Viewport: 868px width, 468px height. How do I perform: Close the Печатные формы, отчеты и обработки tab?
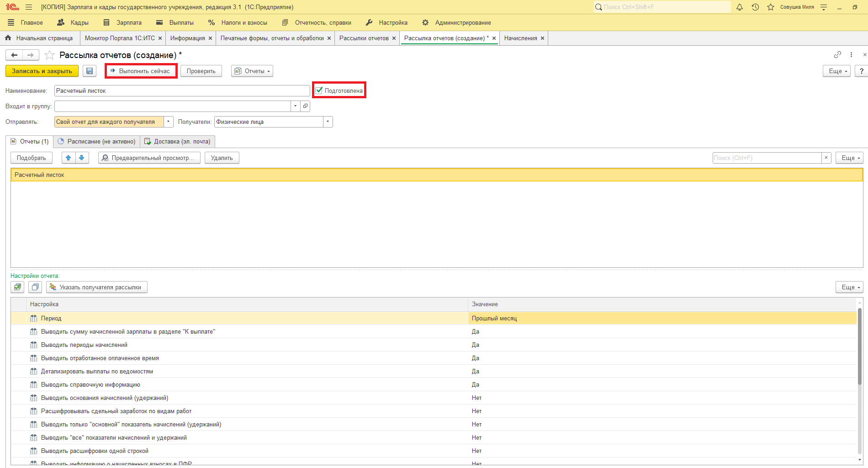click(x=329, y=38)
